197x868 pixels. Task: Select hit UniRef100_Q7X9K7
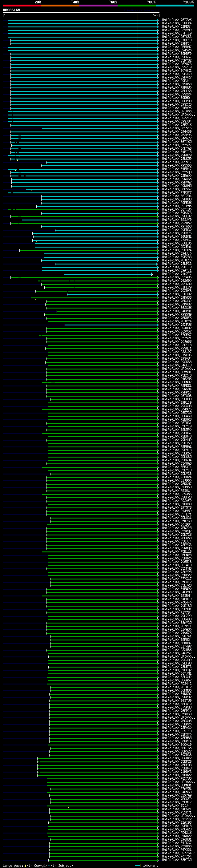click(176, 240)
